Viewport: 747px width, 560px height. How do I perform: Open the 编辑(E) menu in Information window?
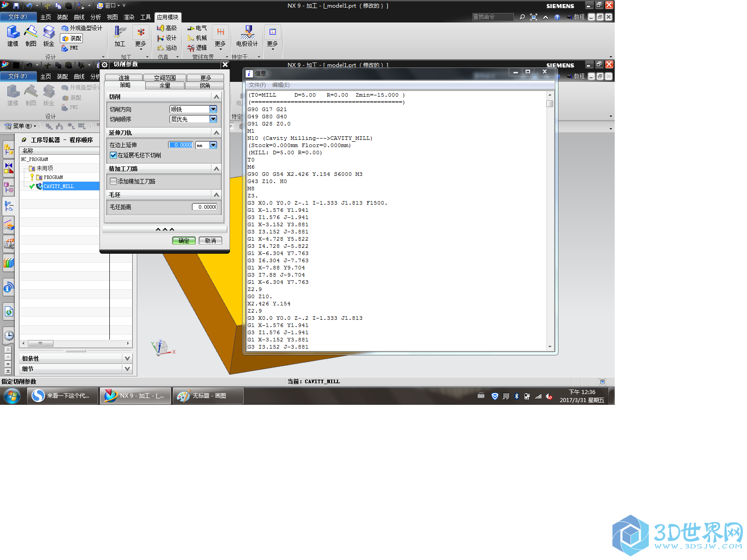pyautogui.click(x=281, y=85)
